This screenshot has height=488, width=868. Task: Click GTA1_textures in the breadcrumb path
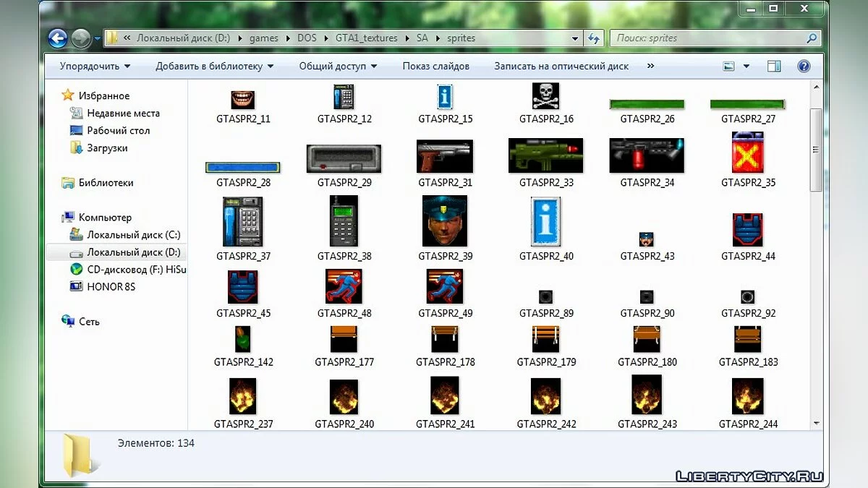[366, 38]
